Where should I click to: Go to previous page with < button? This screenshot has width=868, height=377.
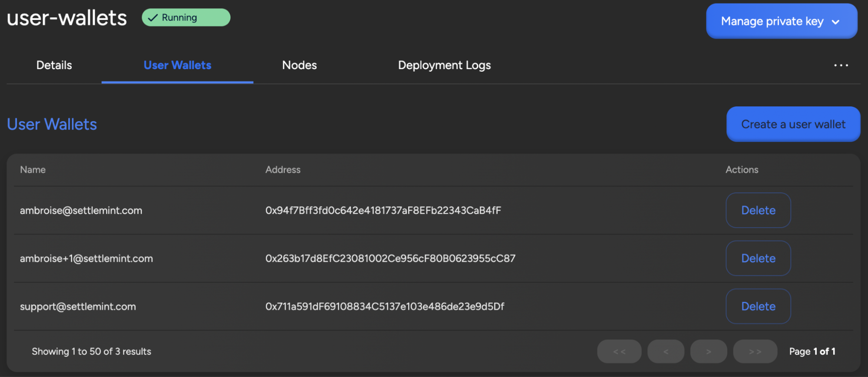click(666, 351)
